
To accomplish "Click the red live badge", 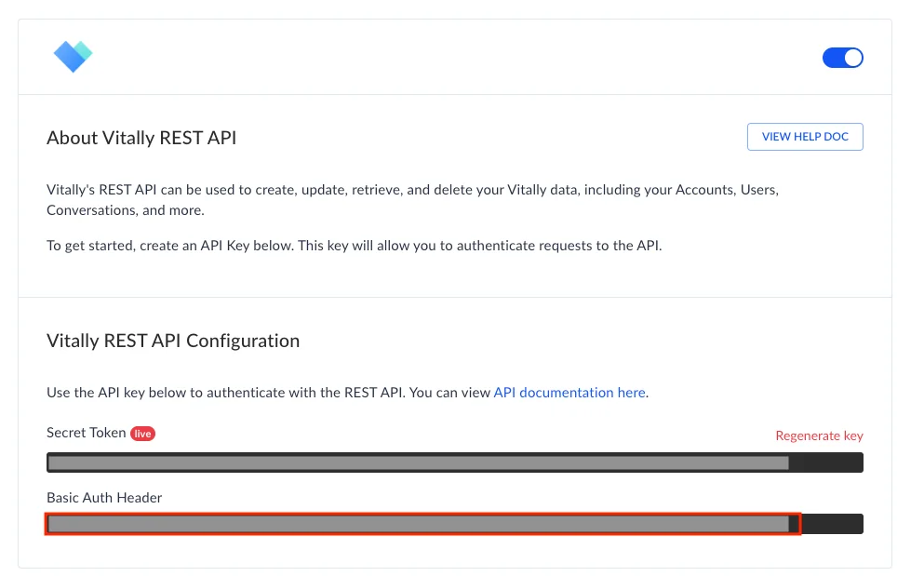I will (x=142, y=434).
